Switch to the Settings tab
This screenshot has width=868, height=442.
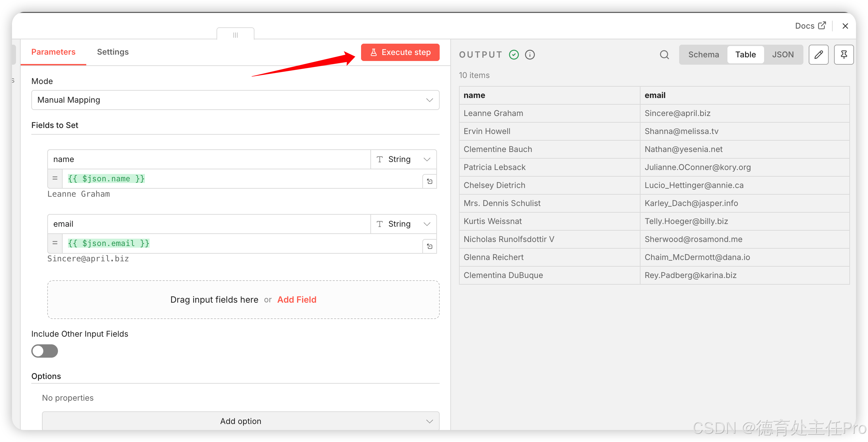tap(113, 52)
